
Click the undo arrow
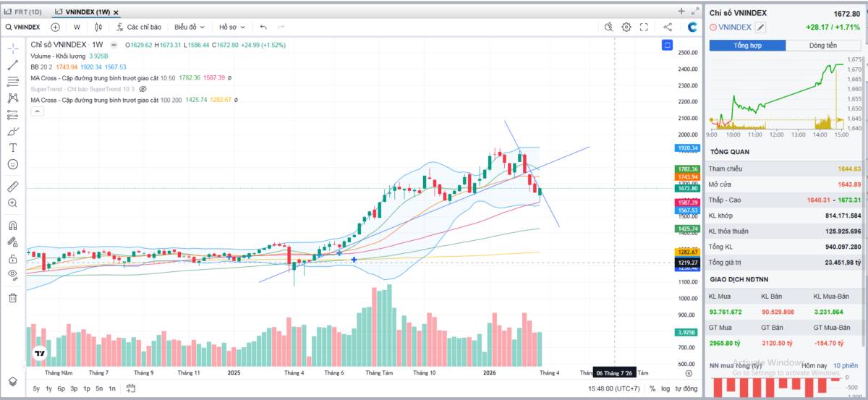click(263, 27)
